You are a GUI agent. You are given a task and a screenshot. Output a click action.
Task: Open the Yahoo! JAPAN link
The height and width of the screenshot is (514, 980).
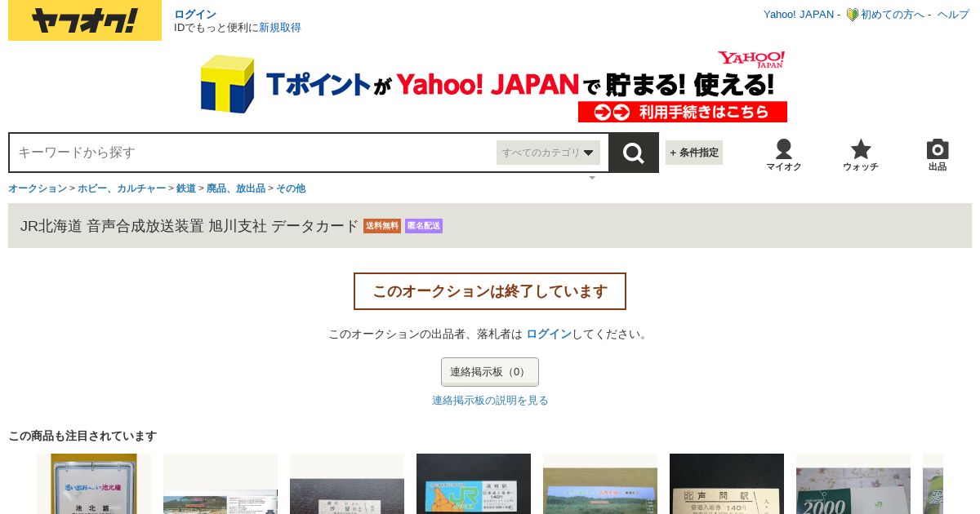click(x=799, y=15)
